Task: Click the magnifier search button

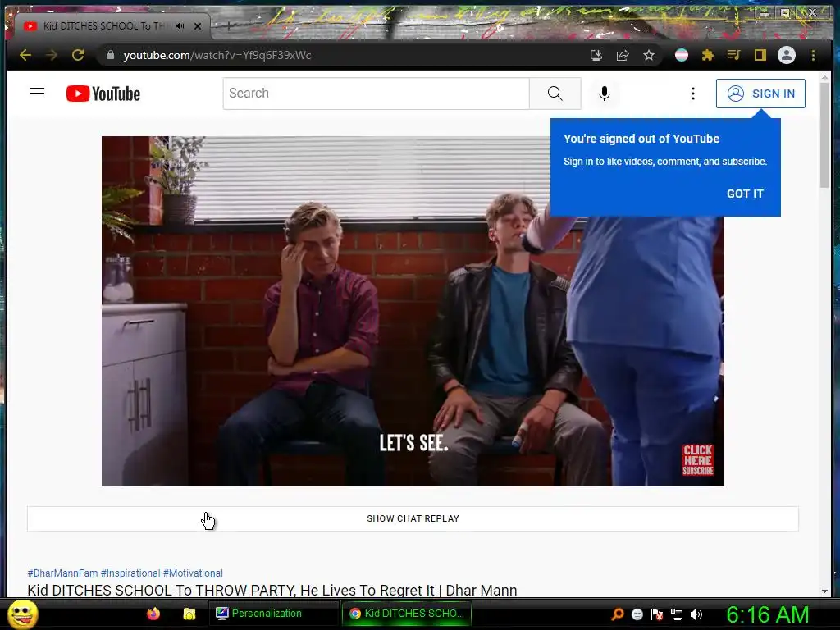Action: pyautogui.click(x=555, y=94)
